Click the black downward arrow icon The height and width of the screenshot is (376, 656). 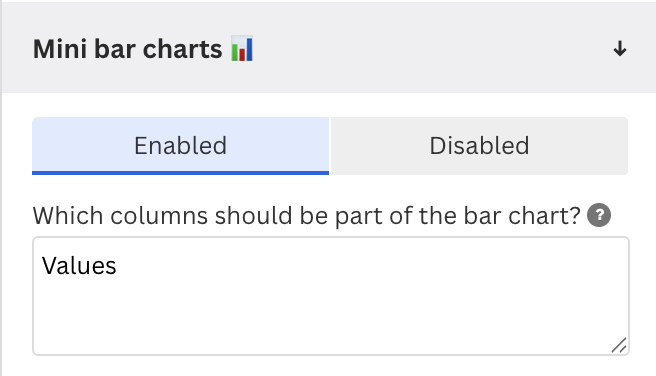(x=620, y=49)
